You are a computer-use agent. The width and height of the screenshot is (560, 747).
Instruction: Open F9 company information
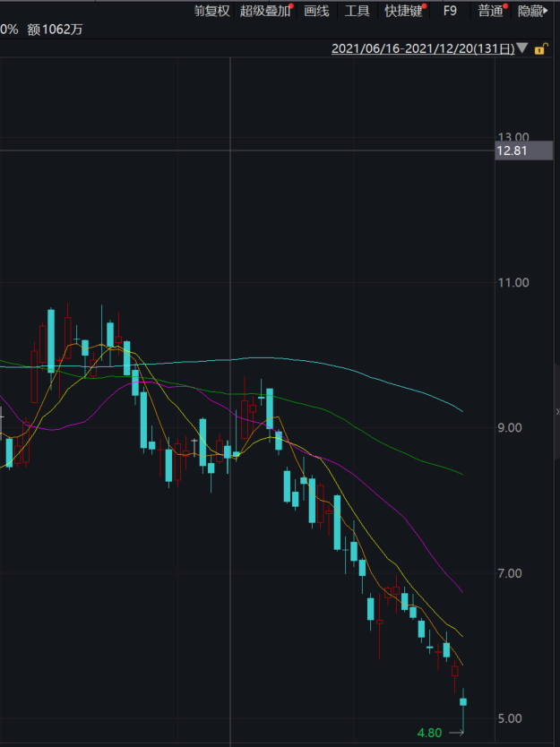(450, 11)
